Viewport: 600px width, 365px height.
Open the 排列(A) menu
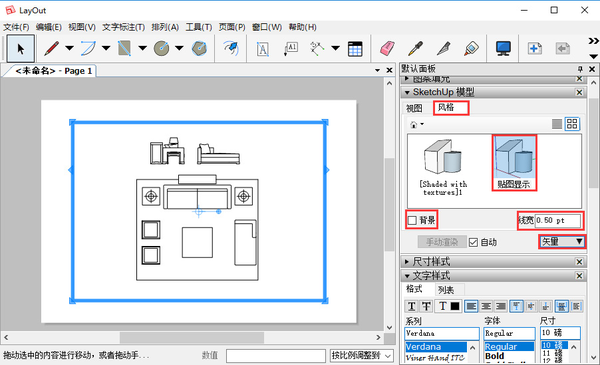pos(165,27)
